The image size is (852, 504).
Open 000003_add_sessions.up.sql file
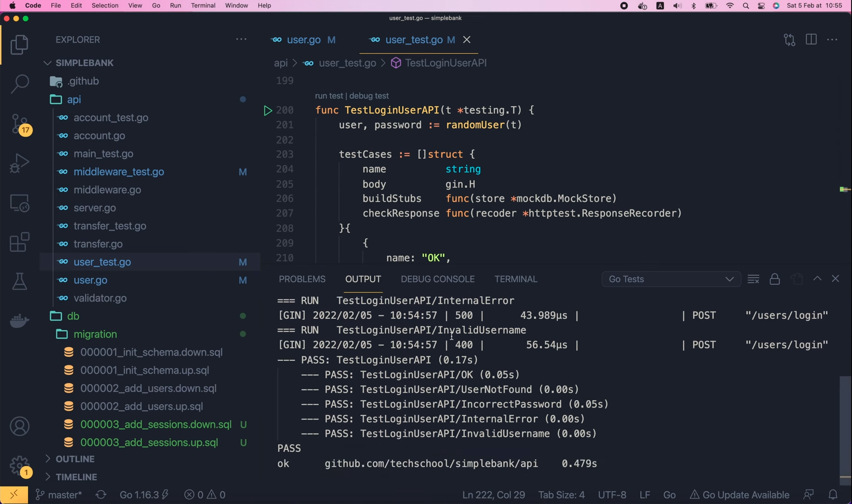coord(149,442)
